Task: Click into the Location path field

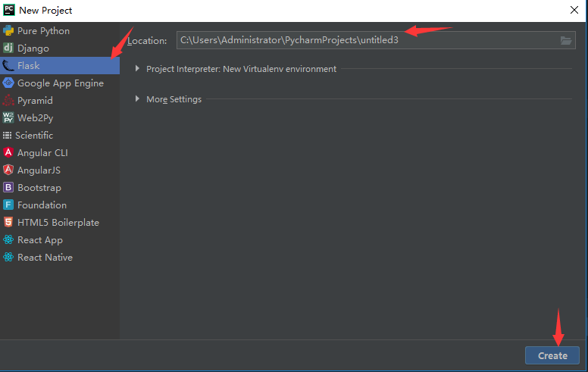Action: coord(376,40)
